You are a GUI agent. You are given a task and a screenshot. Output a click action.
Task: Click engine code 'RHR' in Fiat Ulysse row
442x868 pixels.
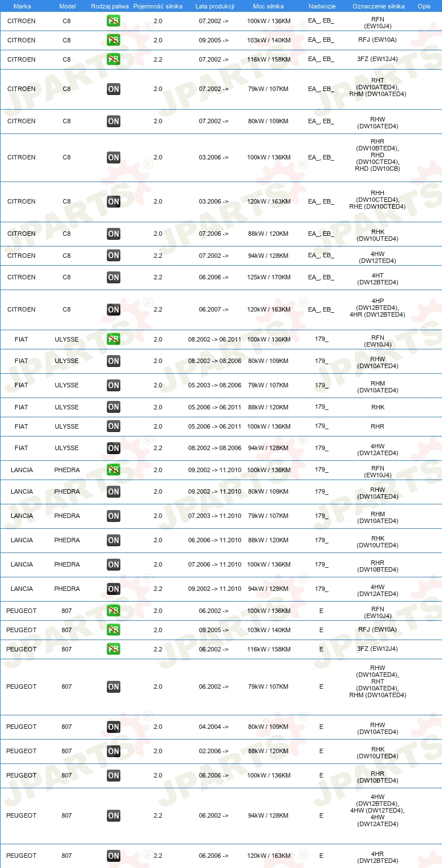[x=378, y=426]
